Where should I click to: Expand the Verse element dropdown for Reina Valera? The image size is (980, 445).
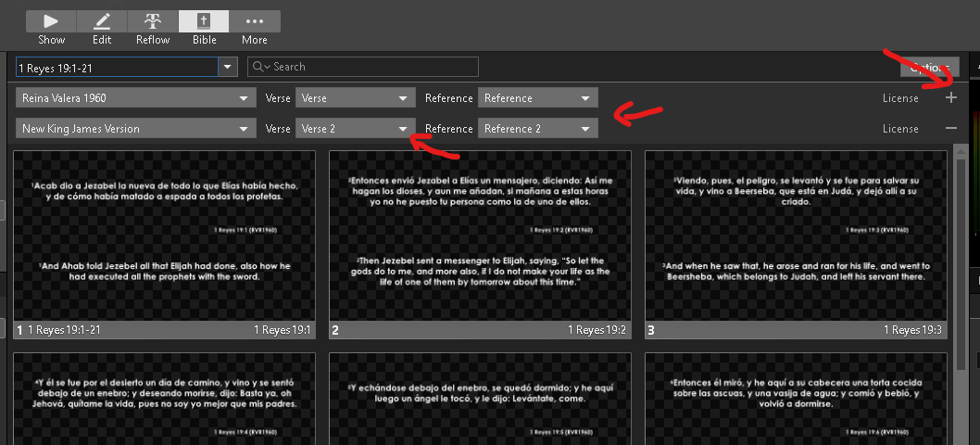coord(355,98)
